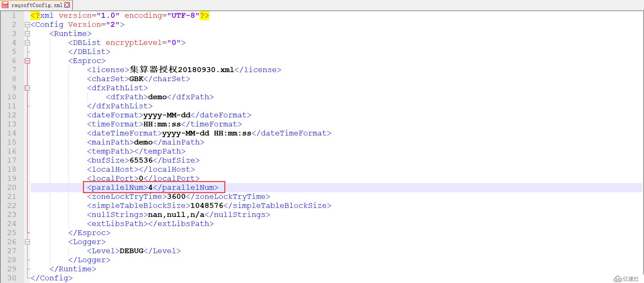Screen dimensions: 644x283
Task: Click the closing </dfxPathList> tag
Action: (x=120, y=106)
